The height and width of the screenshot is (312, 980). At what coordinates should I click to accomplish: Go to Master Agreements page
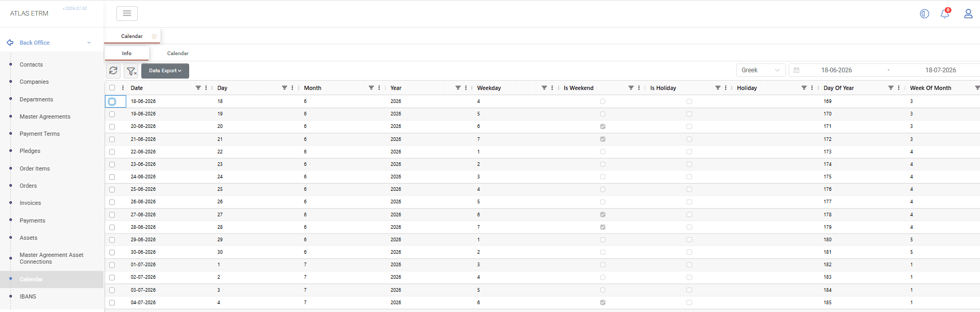point(45,116)
